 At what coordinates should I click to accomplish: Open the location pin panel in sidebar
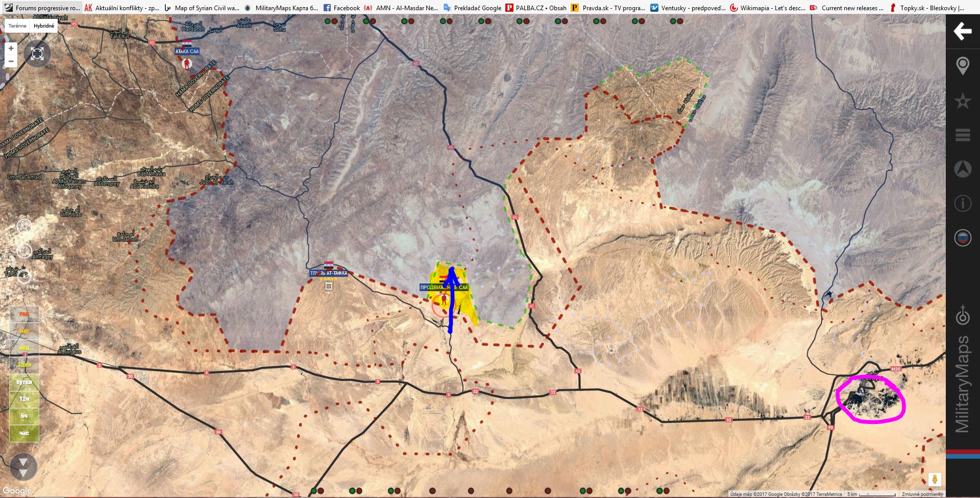(962, 66)
